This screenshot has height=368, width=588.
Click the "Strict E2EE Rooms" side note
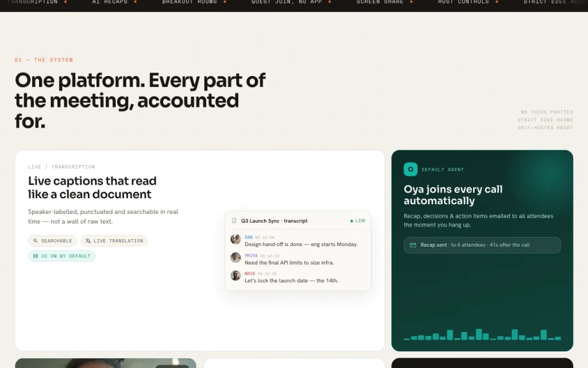(x=546, y=120)
